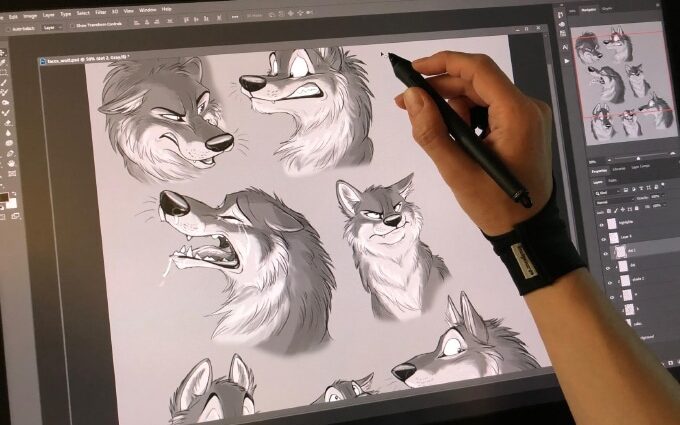680x425 pixels.
Task: Hide the highlights layer
Action: [602, 225]
